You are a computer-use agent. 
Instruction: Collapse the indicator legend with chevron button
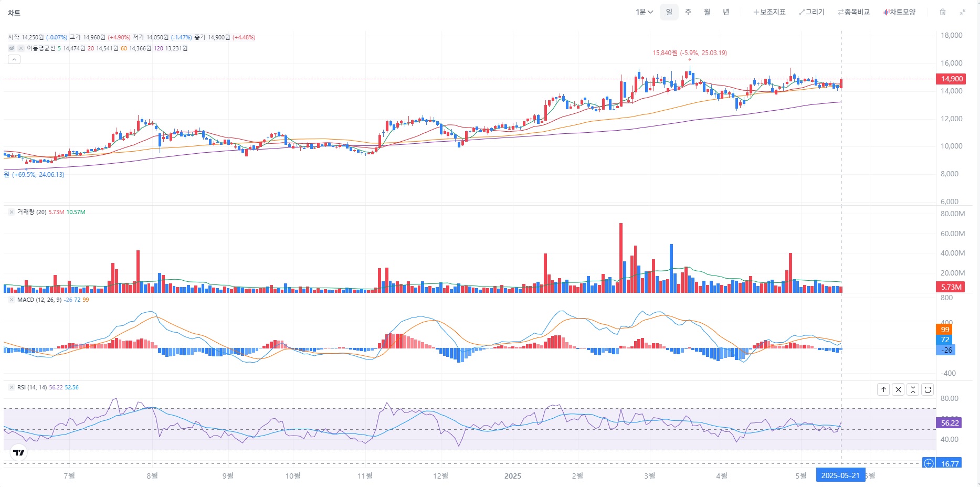(14, 60)
